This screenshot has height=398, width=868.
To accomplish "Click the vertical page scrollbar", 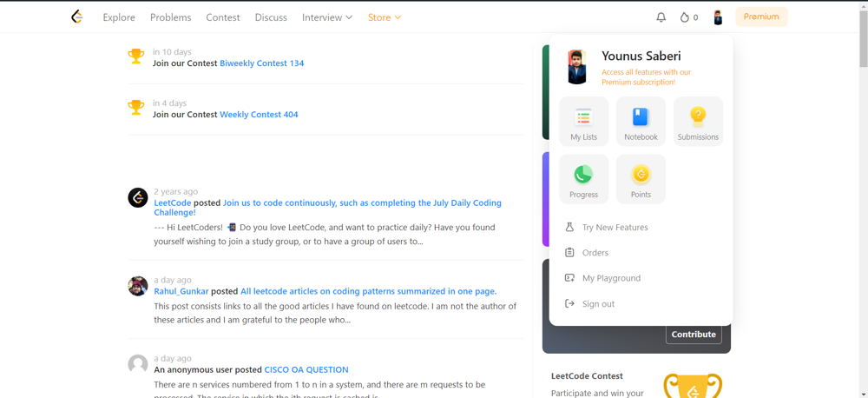I will click(863, 39).
